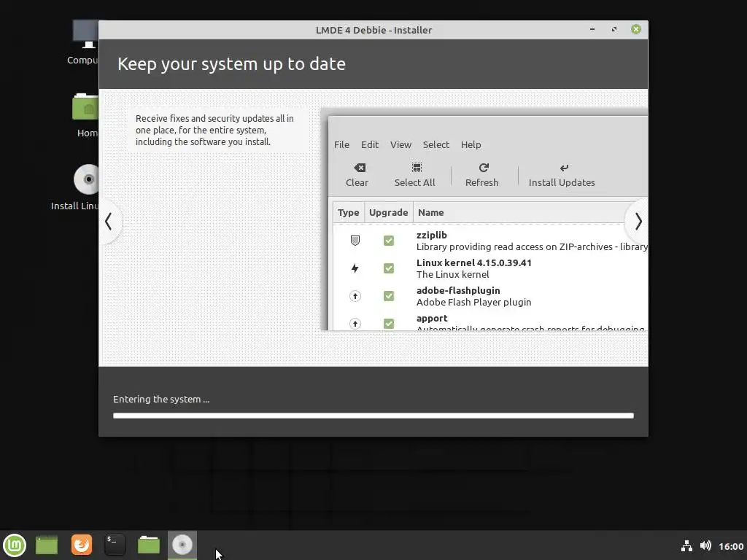Click 'Adobe Flash Player plugin' description
The image size is (747, 560).
click(x=473, y=303)
